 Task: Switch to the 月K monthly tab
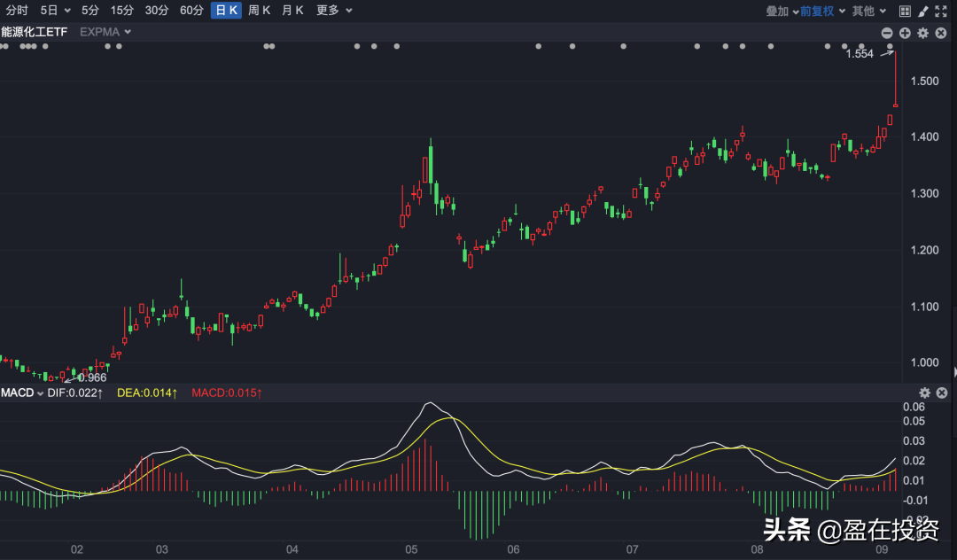pos(292,11)
